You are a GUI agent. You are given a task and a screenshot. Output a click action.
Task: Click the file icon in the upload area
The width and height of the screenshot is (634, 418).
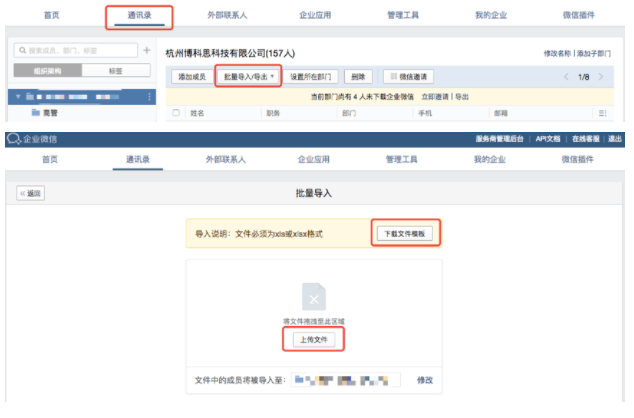click(x=314, y=297)
